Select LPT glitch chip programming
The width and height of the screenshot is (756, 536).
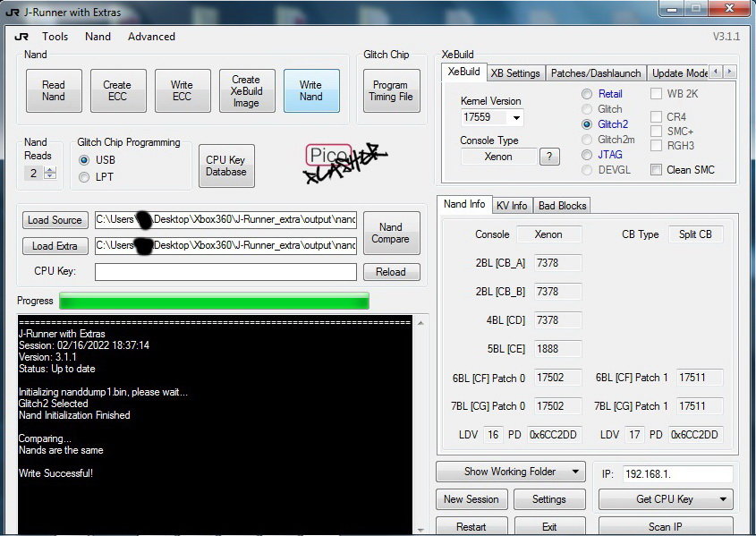[84, 177]
